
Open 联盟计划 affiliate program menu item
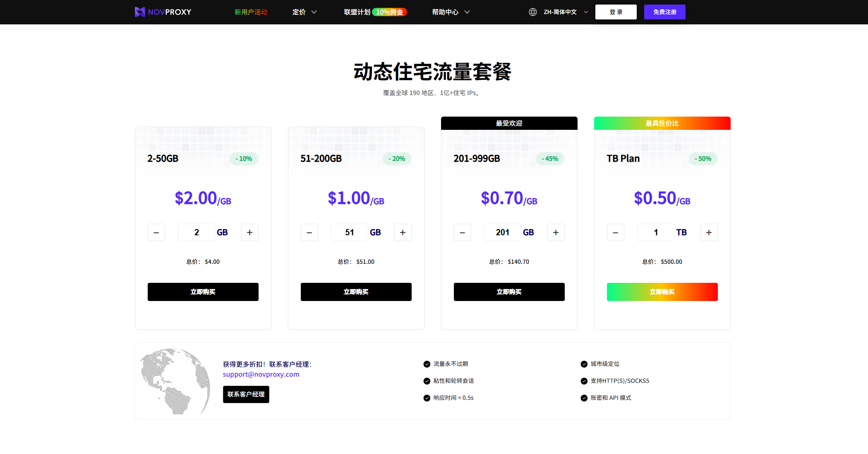357,12
